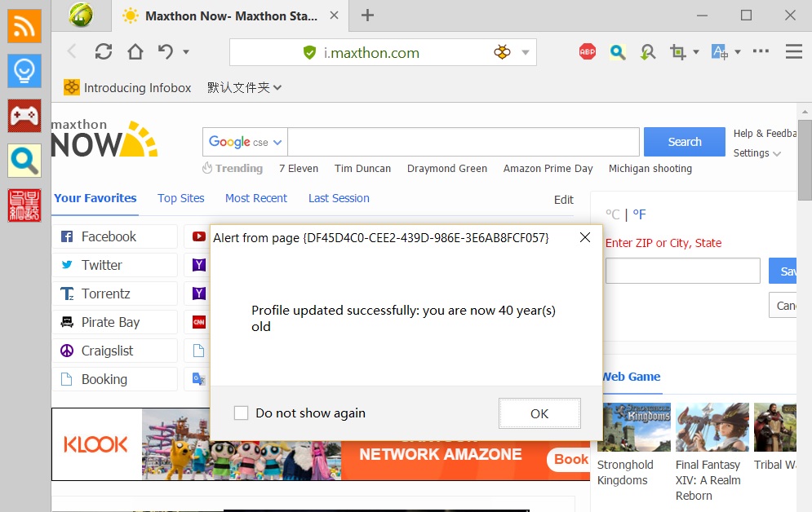This screenshot has height=512, width=812.
Task: Click the KLOOK advertisement logo
Action: pyautogui.click(x=95, y=444)
